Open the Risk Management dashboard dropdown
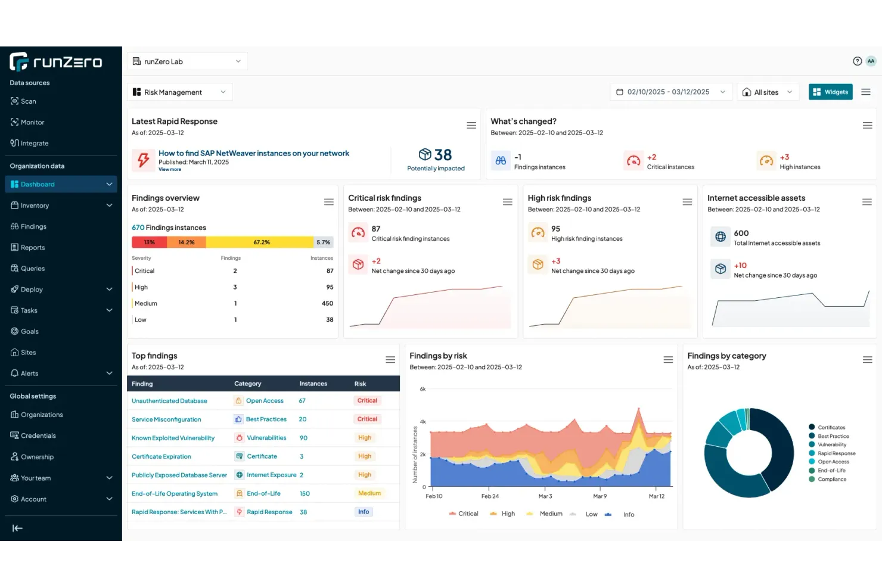882x588 pixels. [x=179, y=92]
